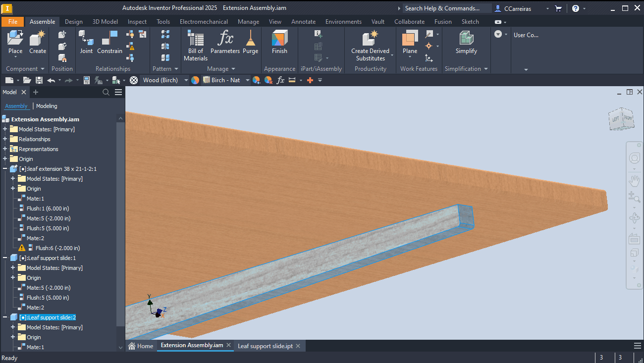Viewport: 644px width, 363px height.
Task: Click the shopping cart icon in title bar
Action: click(559, 8)
